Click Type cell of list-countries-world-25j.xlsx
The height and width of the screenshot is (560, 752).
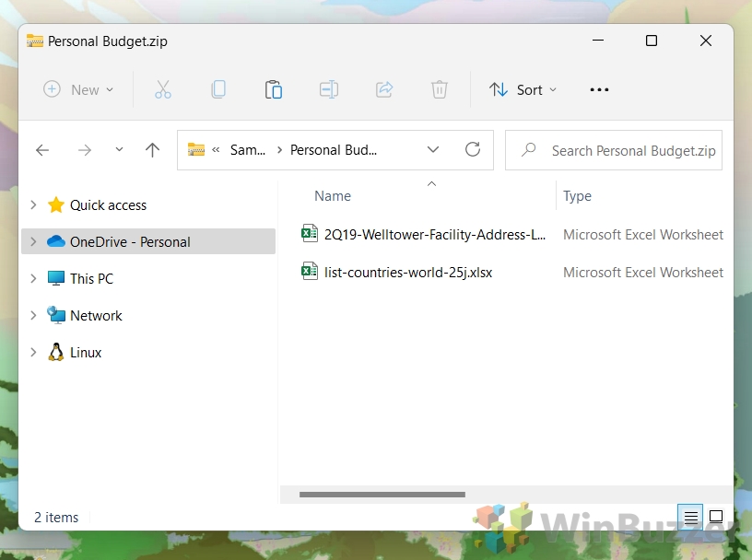tap(643, 273)
